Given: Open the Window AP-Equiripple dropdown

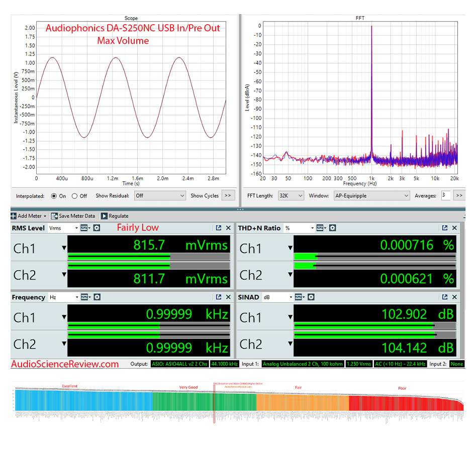Looking at the screenshot, I should click(x=371, y=195).
